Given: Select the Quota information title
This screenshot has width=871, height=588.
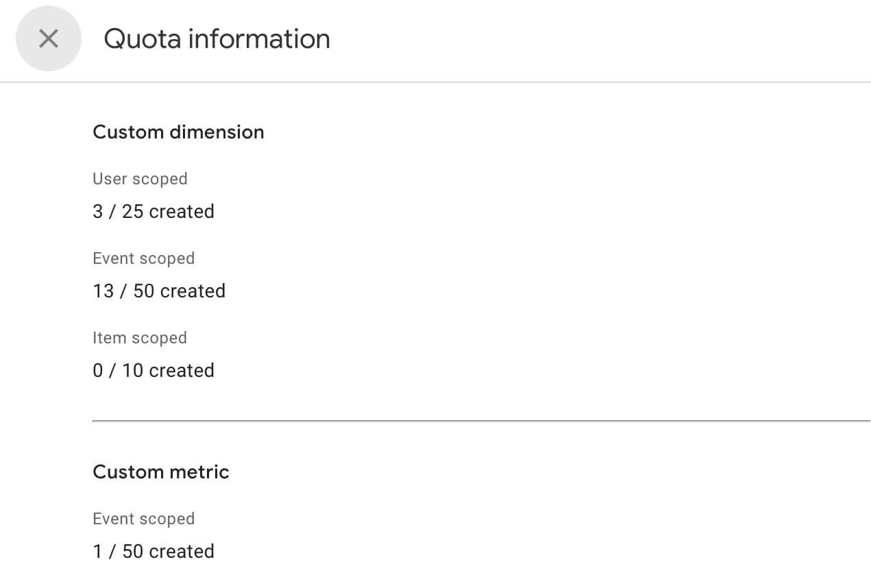Looking at the screenshot, I should [x=217, y=39].
